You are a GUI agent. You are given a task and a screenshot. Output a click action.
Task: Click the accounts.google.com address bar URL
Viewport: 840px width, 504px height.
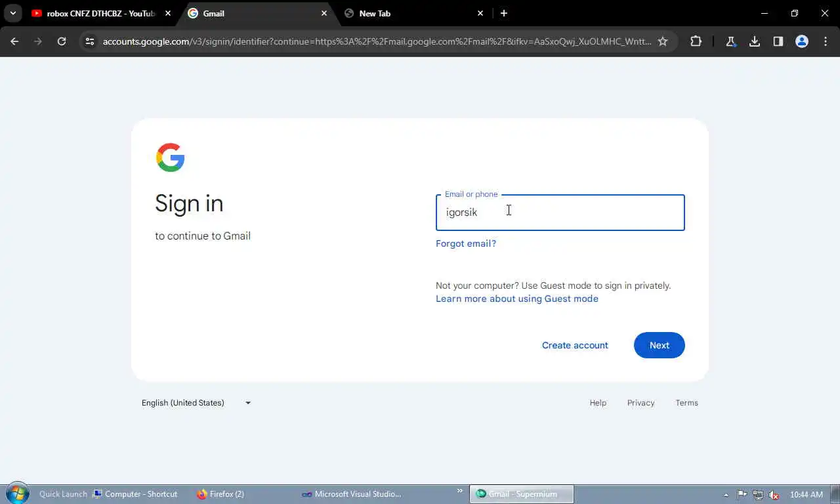point(377,41)
